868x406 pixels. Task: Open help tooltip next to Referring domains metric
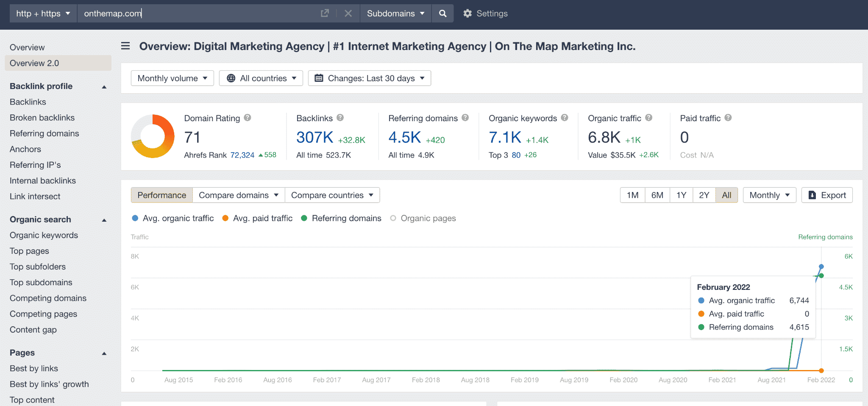465,117
